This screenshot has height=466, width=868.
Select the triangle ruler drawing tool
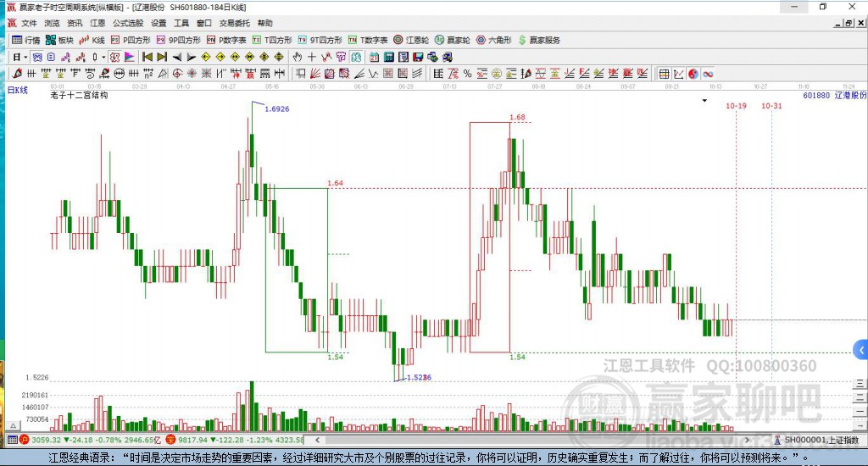163,74
